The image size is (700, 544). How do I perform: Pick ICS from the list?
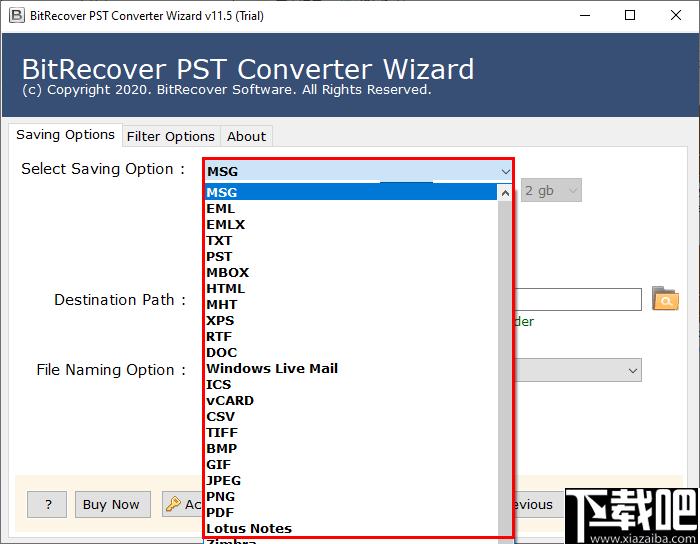click(351, 385)
